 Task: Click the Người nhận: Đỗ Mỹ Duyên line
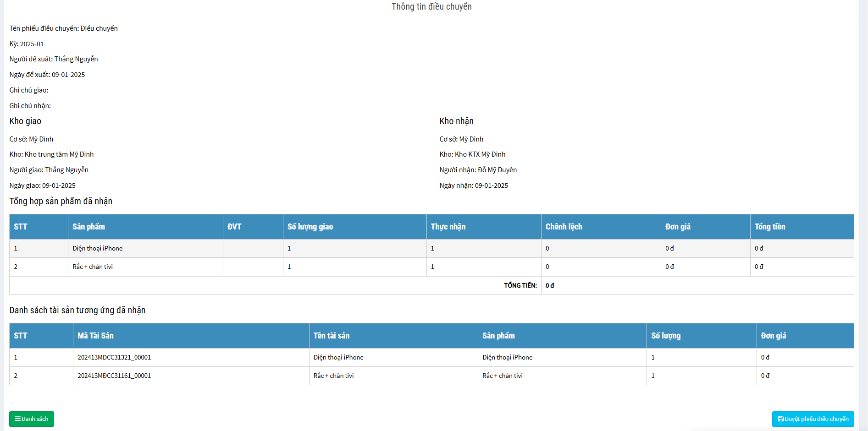point(478,170)
